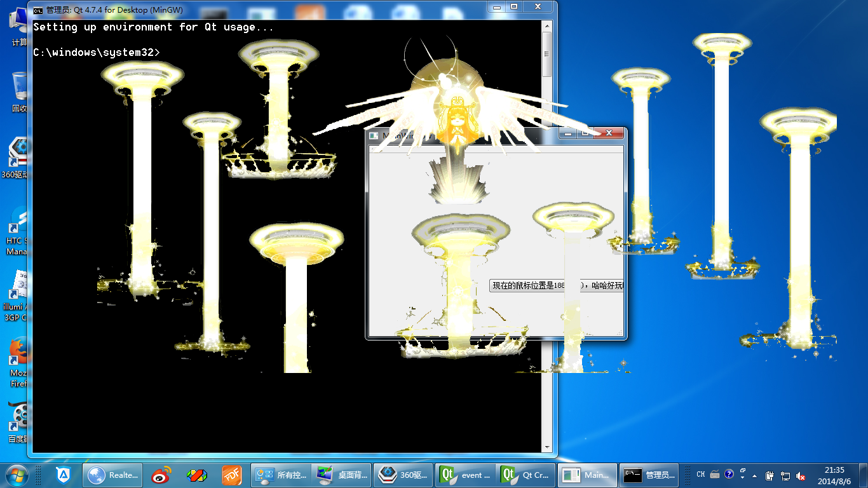Show hidden system tray icons

click(755, 476)
